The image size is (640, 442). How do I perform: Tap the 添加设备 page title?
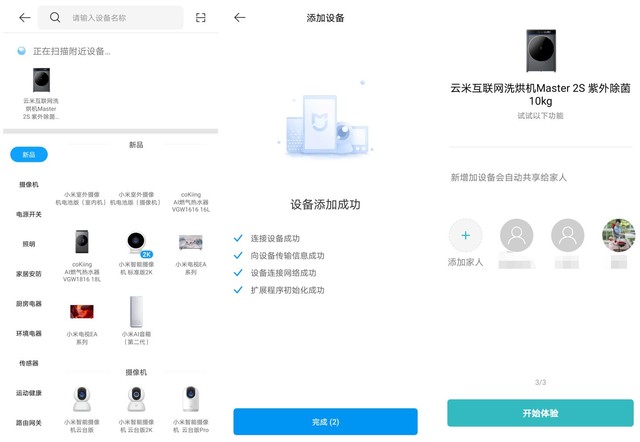pyautogui.click(x=325, y=18)
